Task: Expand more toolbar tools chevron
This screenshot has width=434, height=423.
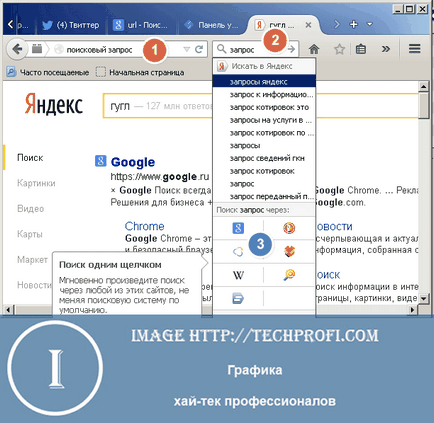Action: 385,49
